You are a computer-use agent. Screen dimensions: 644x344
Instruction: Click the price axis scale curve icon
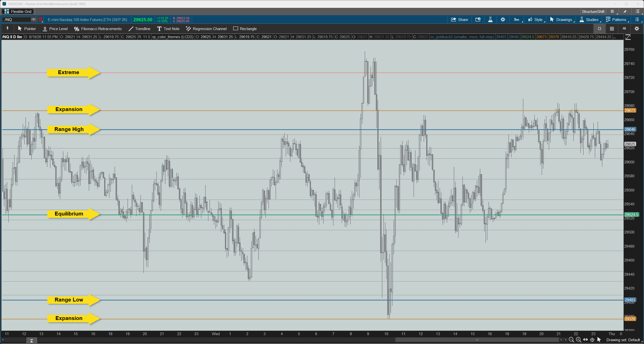[628, 37]
